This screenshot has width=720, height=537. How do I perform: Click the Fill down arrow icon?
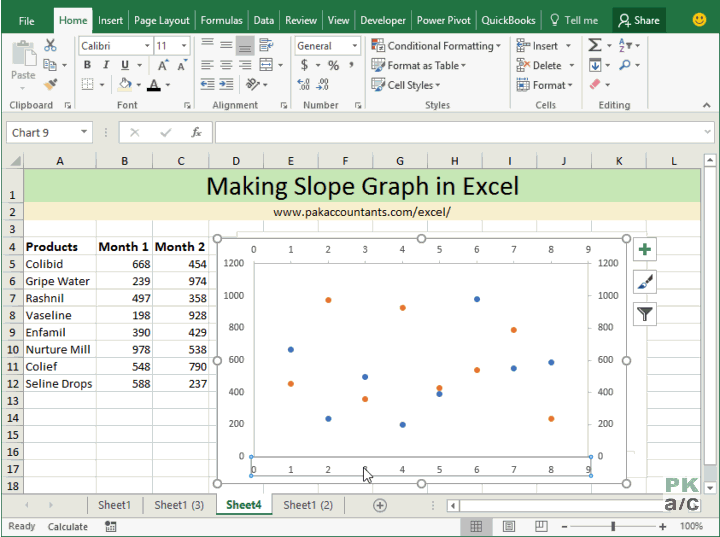point(595,65)
